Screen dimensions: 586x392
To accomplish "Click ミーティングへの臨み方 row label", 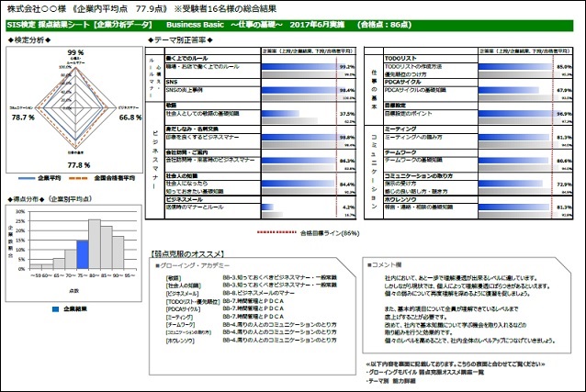I will (413, 137).
